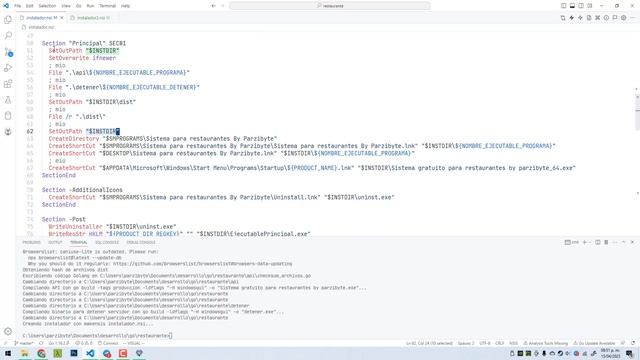
Task: Create a new terminal with plus icon
Action: [x=584, y=242]
